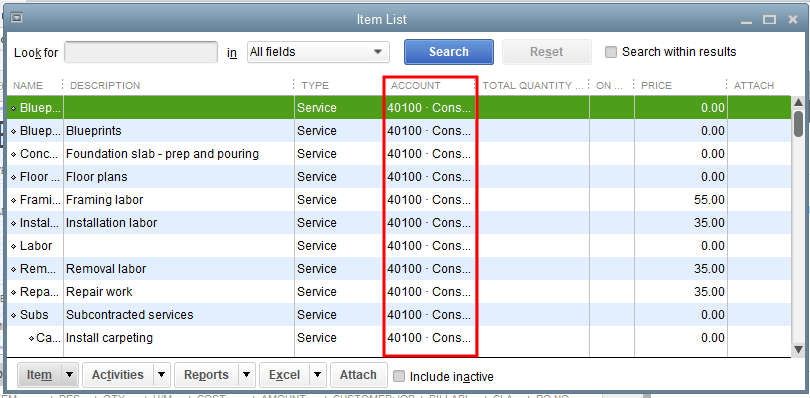Viewport: 810px width, 398px height.
Task: Click the highlighted green first item row name
Action: pos(40,108)
